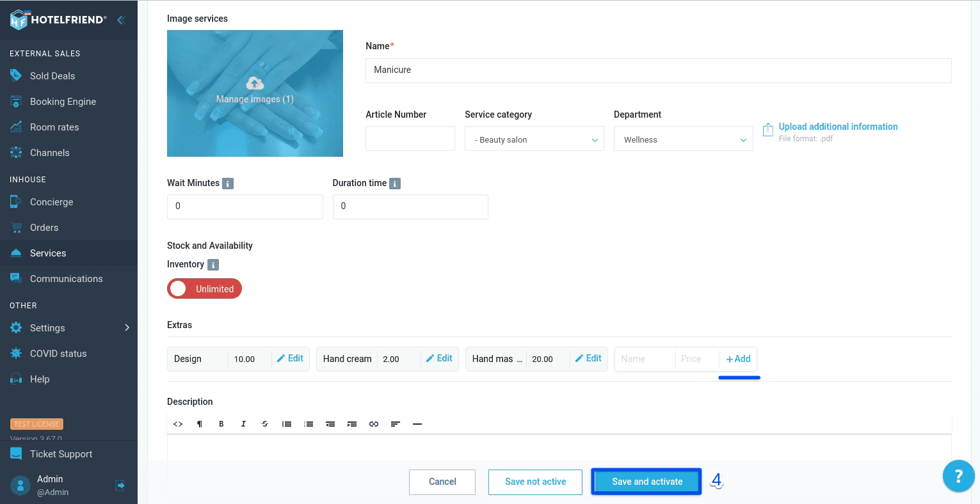Collapse the sidebar with double-chevron icon
The width and height of the screenshot is (980, 504).
coord(121,20)
